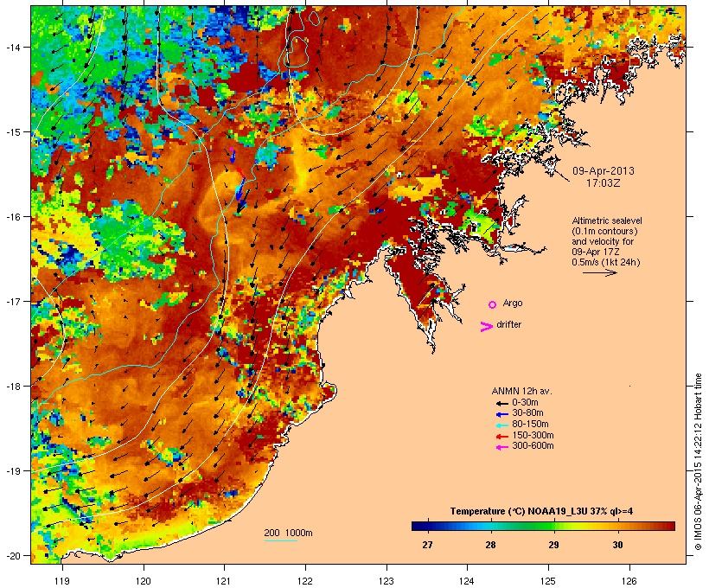Click the latitude axis label -20
Image resolution: width=709 pixels, height=588 pixels.
tap(12, 555)
